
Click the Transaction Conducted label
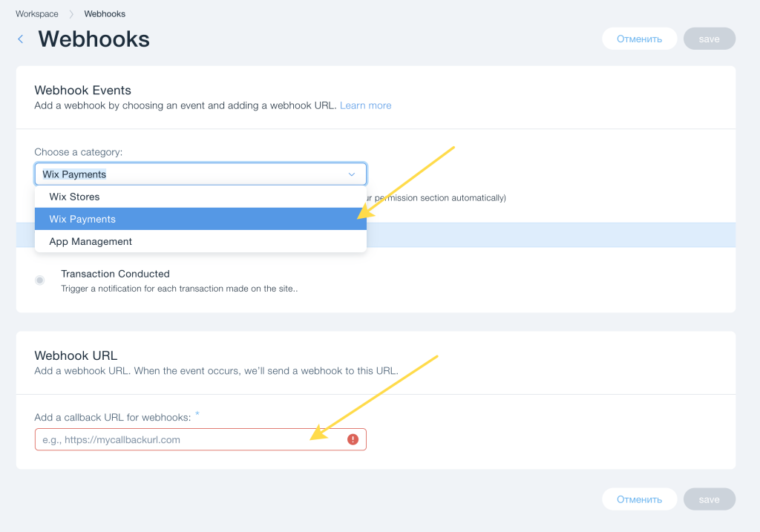115,274
